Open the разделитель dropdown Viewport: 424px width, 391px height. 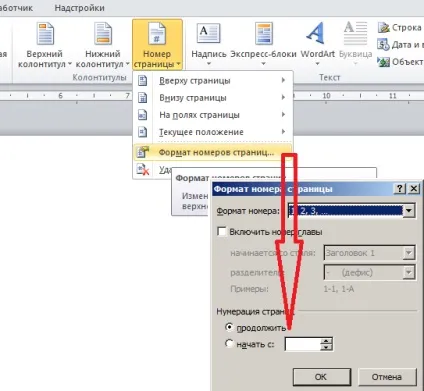[409, 273]
